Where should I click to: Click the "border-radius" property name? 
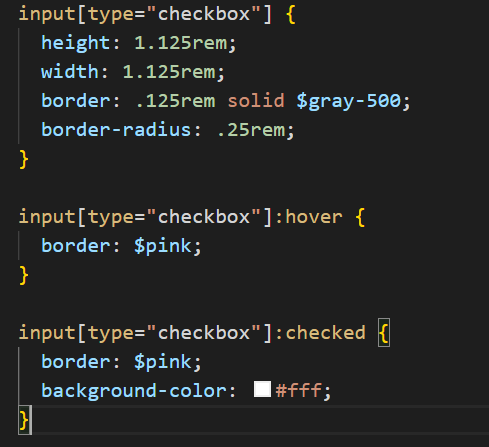coord(116,130)
